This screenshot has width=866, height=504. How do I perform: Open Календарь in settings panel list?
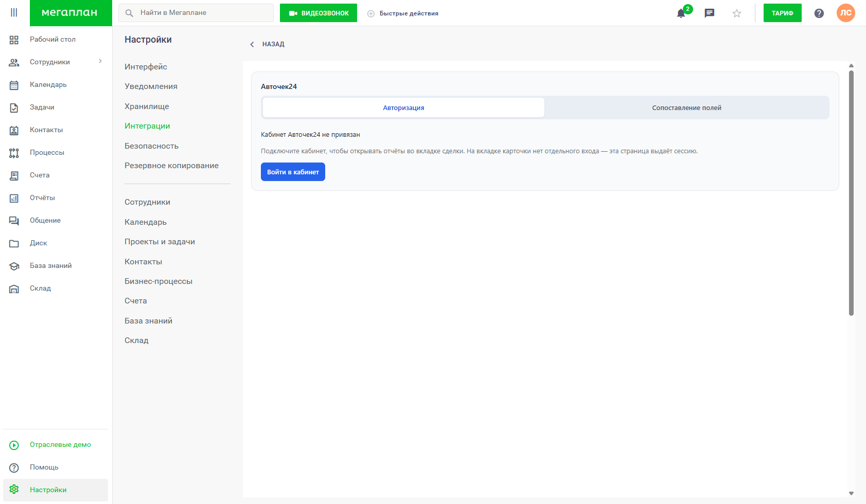coord(146,222)
